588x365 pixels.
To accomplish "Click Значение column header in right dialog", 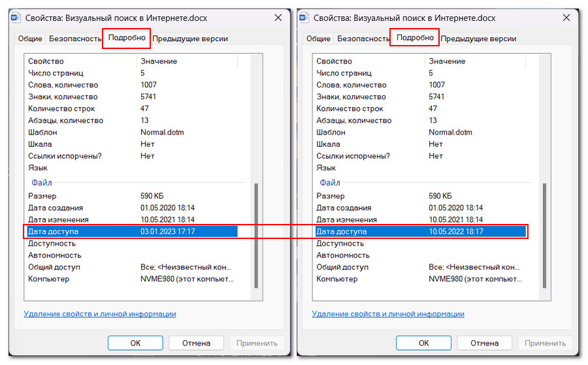I will (x=476, y=61).
